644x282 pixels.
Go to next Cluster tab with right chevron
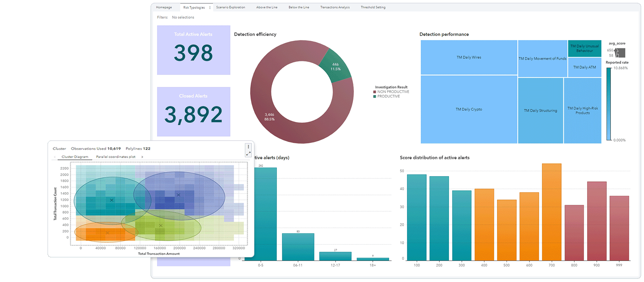pyautogui.click(x=142, y=157)
